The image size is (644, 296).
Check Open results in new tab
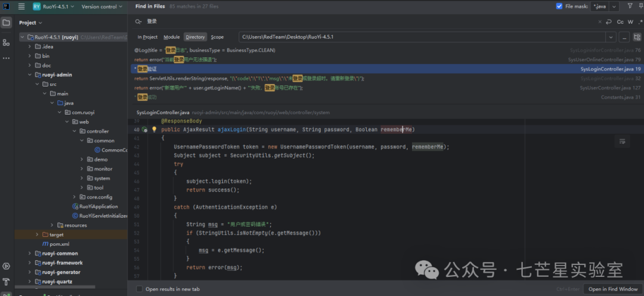click(x=140, y=289)
